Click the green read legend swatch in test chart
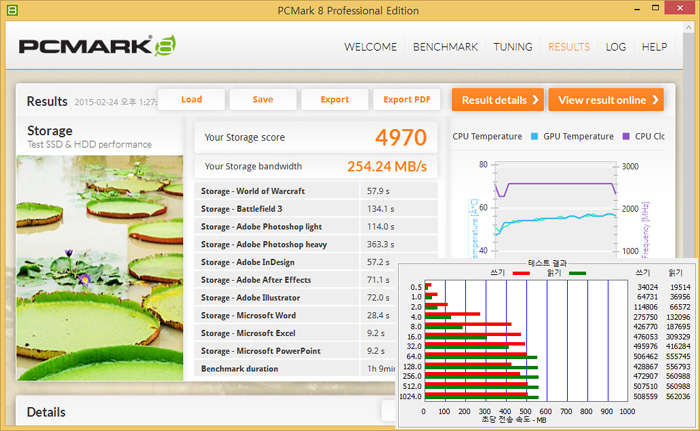Screen dimensions: 700x431 577,273
